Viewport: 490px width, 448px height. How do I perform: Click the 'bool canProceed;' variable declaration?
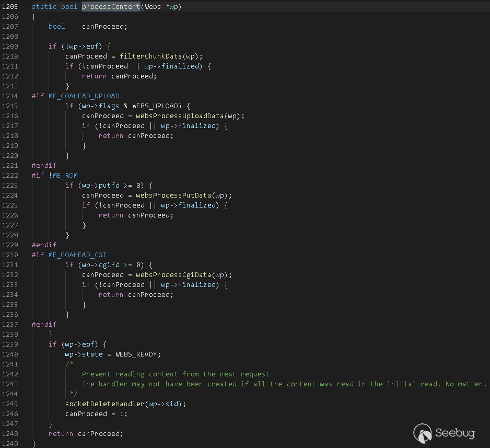[88, 27]
